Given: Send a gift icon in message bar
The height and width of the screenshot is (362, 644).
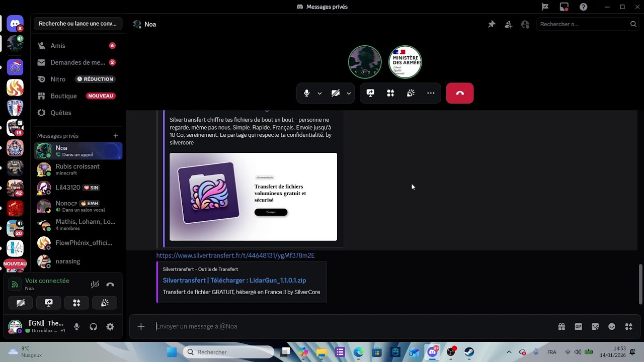Looking at the screenshot, I should pyautogui.click(x=561, y=327).
